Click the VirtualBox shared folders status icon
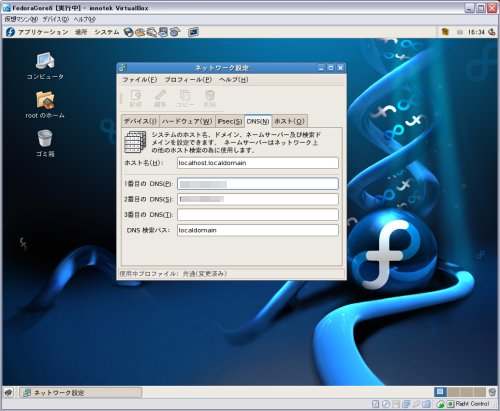The height and width of the screenshot is (411, 500). click(426, 404)
